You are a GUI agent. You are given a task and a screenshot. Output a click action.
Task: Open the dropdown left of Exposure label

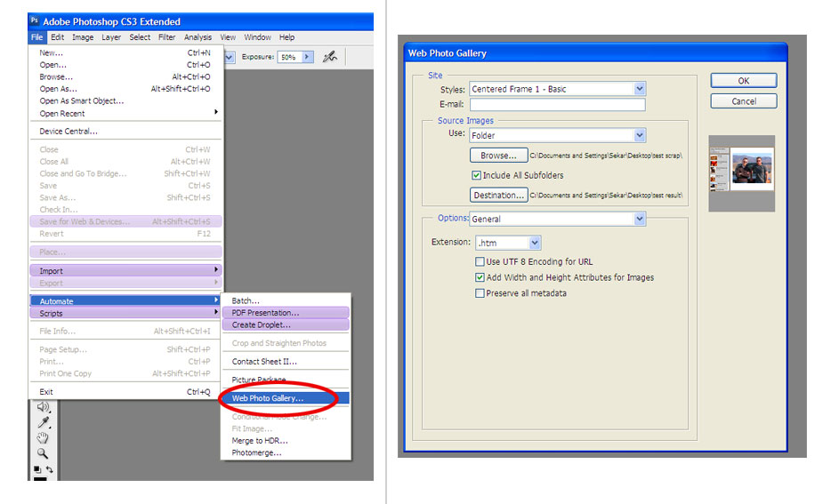coord(230,57)
